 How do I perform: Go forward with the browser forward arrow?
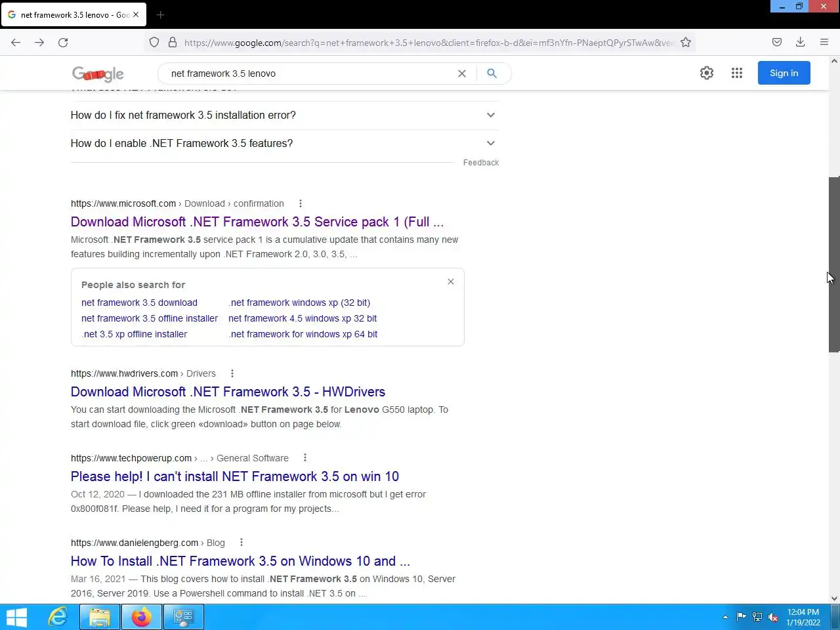click(x=39, y=42)
